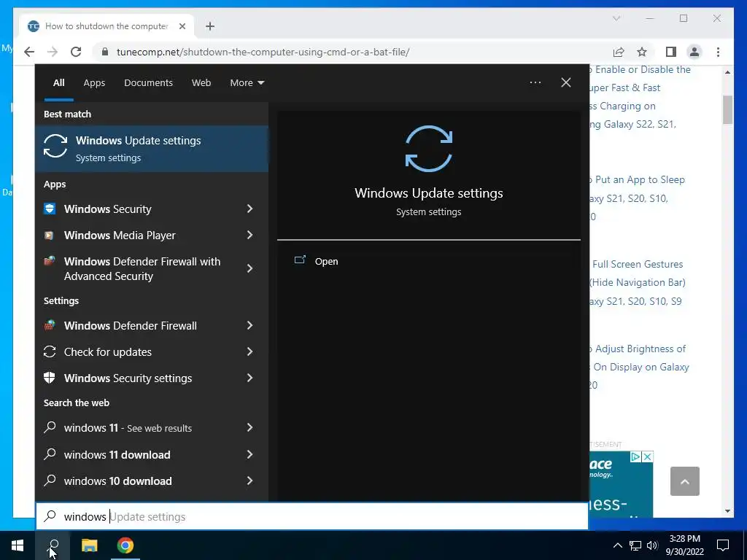Expand Check for updates arrow
Image resolution: width=747 pixels, height=560 pixels.
pyautogui.click(x=249, y=351)
